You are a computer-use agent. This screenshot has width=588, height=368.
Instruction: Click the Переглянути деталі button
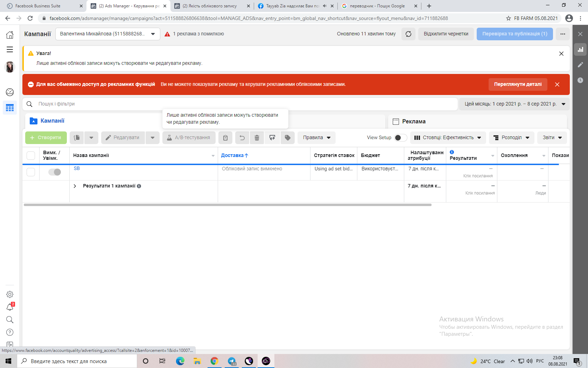(x=518, y=84)
